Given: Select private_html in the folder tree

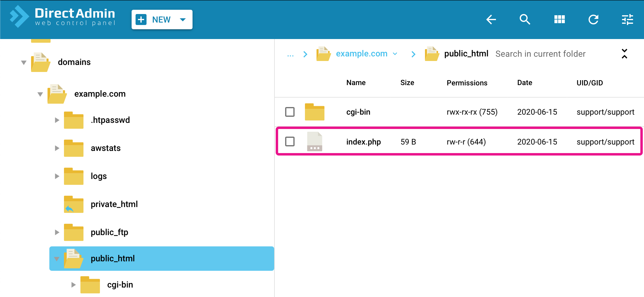Looking at the screenshot, I should (x=114, y=204).
